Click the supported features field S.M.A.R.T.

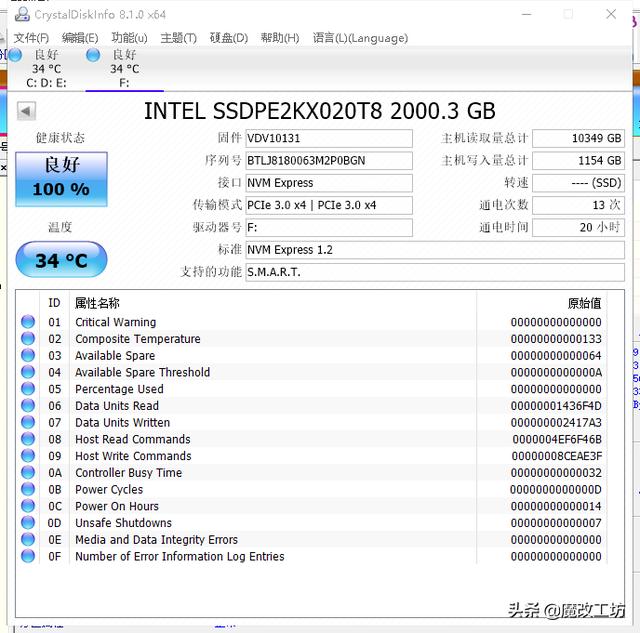point(435,272)
